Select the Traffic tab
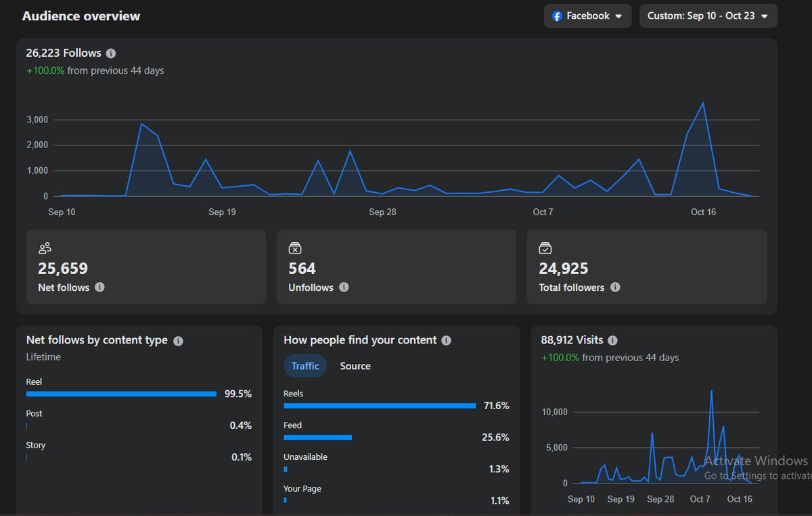Image resolution: width=812 pixels, height=516 pixels. point(305,366)
